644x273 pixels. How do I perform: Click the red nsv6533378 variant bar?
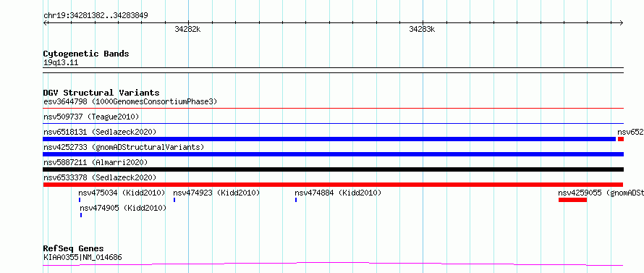(333, 185)
